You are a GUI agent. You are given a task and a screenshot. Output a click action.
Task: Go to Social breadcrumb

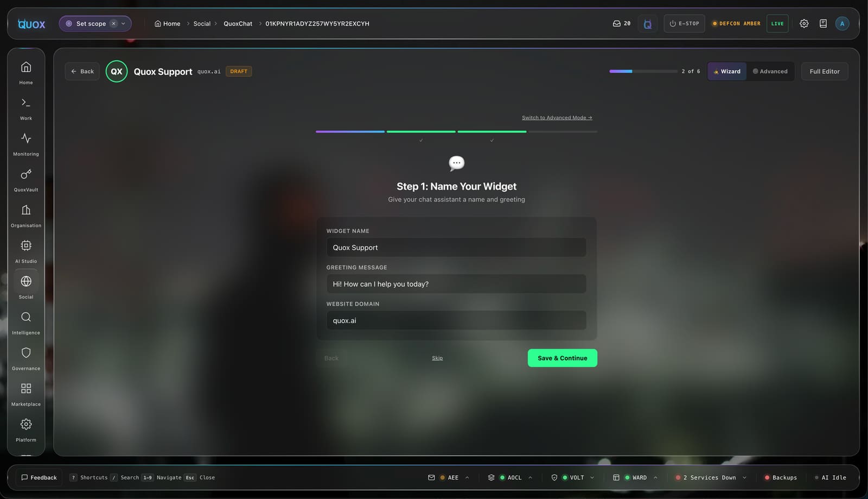coord(202,23)
